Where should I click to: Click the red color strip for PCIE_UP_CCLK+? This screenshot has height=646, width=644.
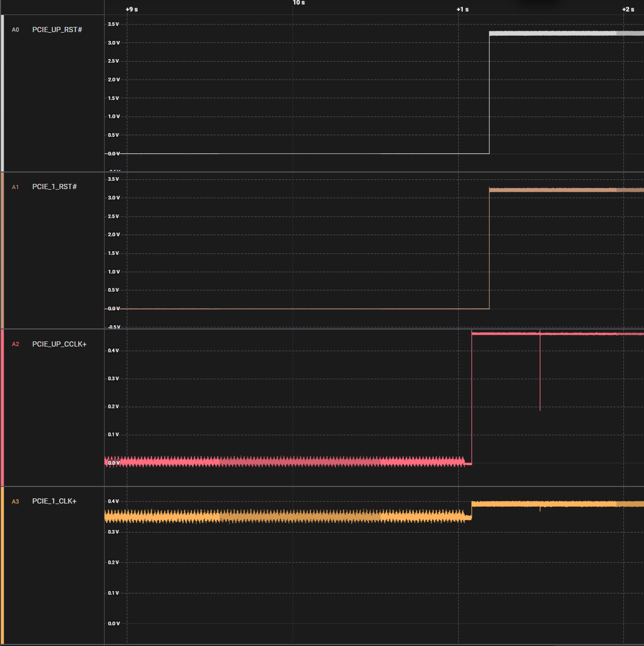[2, 408]
